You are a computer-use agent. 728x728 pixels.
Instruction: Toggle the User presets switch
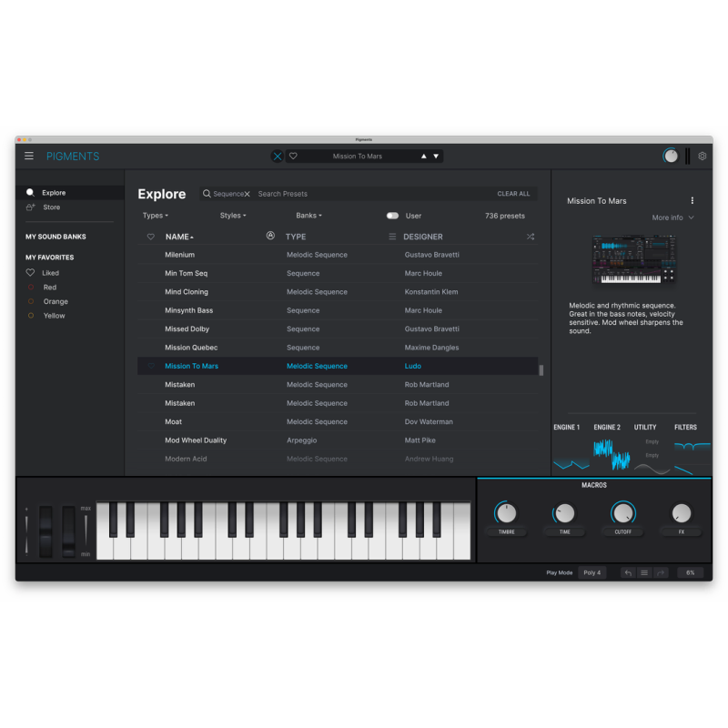[x=392, y=216]
